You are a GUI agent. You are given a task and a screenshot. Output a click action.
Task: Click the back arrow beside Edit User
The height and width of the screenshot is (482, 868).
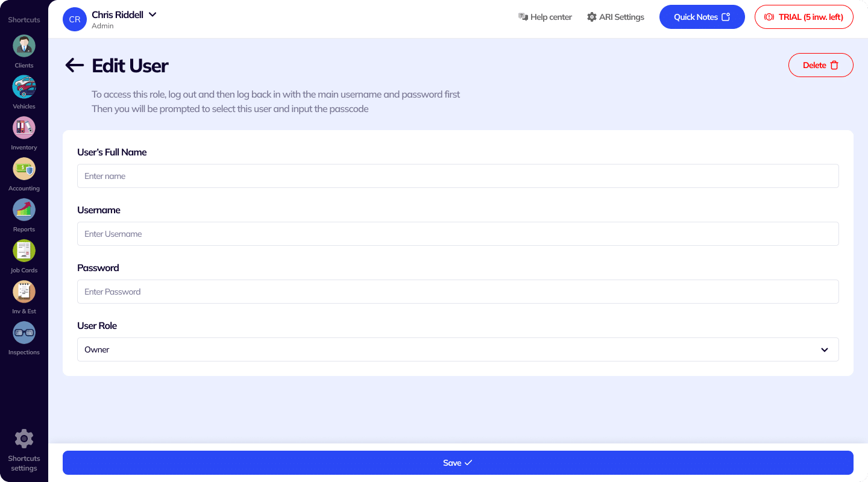click(x=74, y=65)
